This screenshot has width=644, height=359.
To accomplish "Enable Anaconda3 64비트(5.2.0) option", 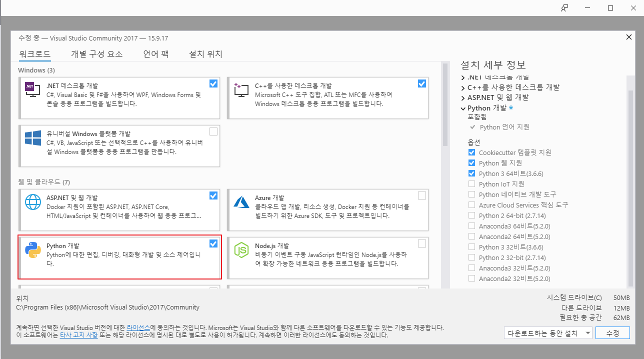I will tap(471, 226).
